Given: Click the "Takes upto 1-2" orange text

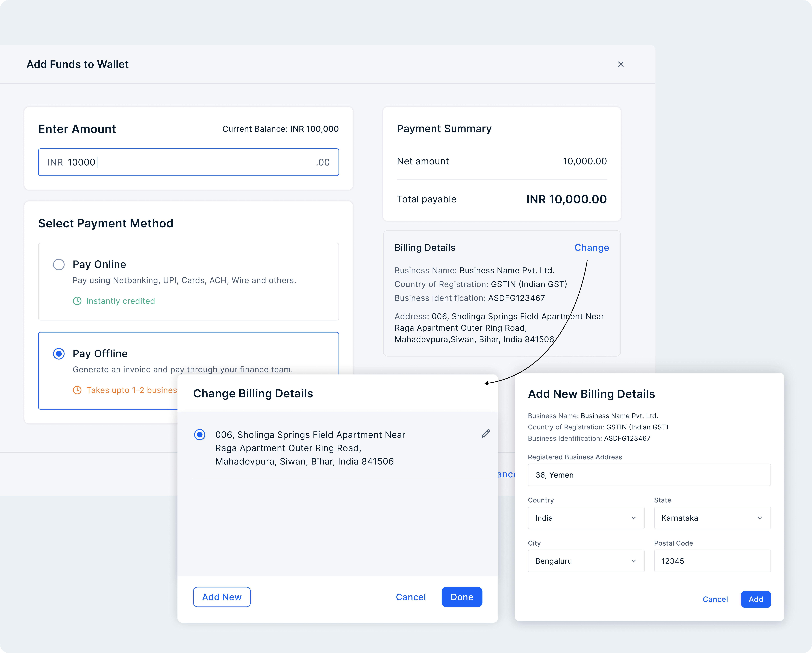Looking at the screenshot, I should click(x=132, y=390).
